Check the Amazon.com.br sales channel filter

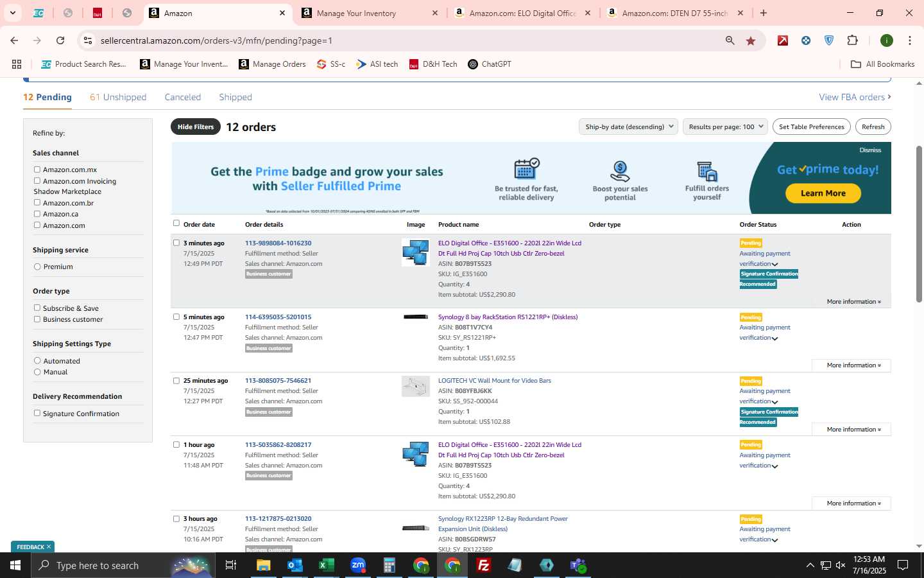(x=37, y=202)
